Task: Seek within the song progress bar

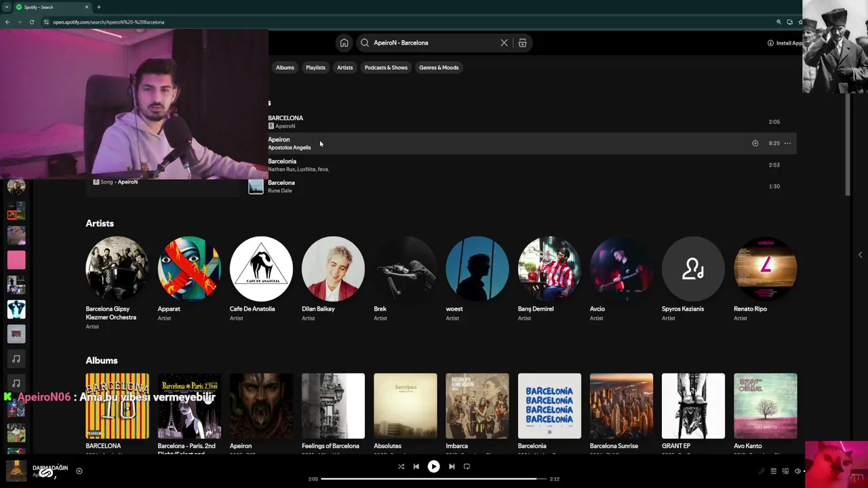Action: click(x=433, y=479)
